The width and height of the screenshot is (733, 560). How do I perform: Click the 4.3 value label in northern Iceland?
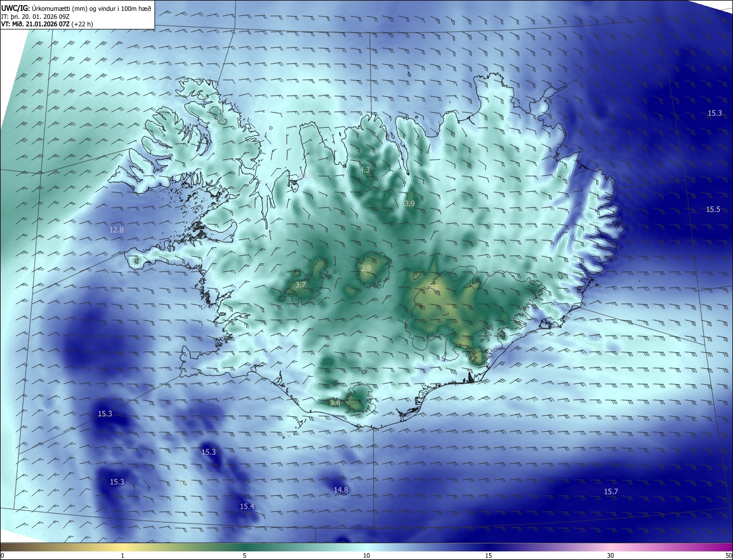click(x=365, y=170)
